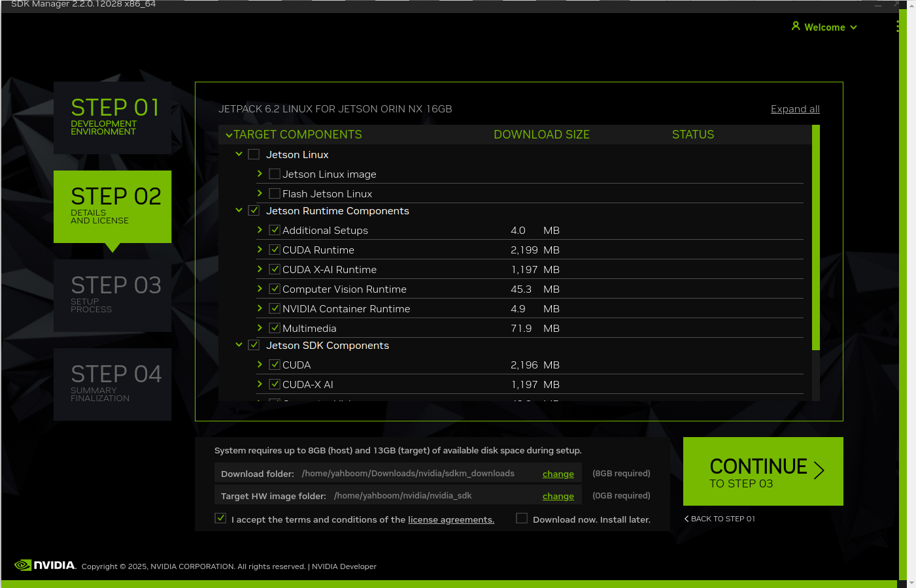Viewport: 916px width, 588px height.
Task: Click the user account icon beside Welcome
Action: click(x=796, y=26)
